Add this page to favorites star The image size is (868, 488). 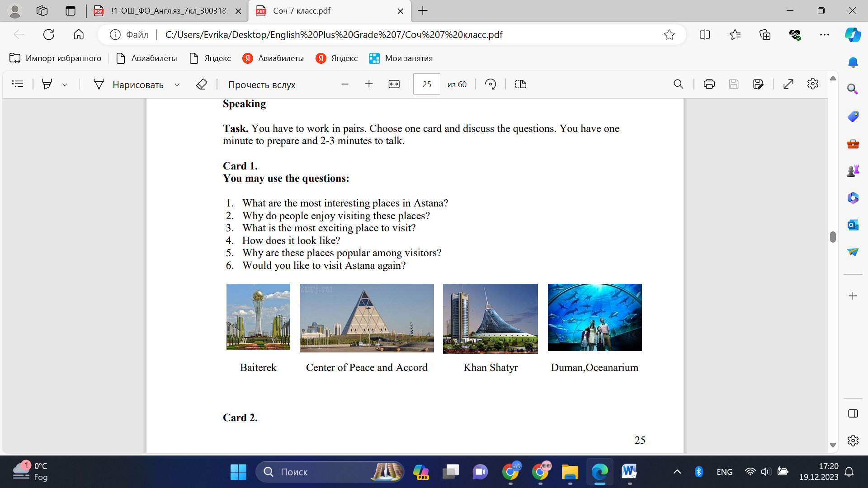[669, 35]
